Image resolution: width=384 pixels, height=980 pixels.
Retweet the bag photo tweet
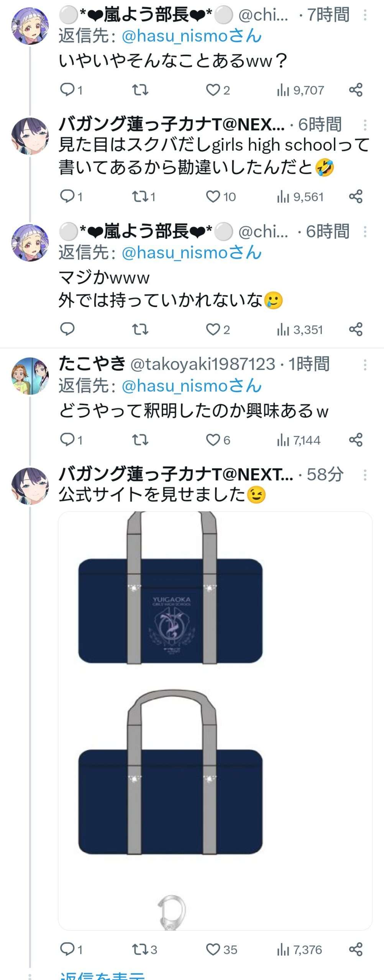(144, 949)
